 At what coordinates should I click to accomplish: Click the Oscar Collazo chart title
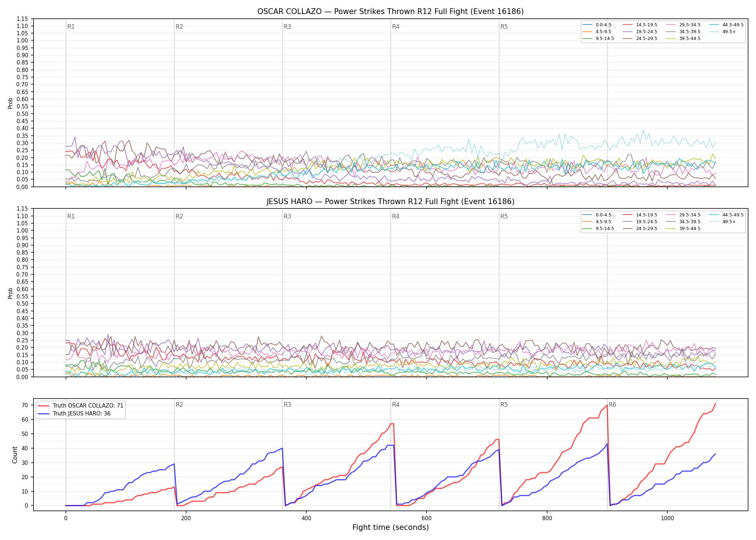pyautogui.click(x=390, y=12)
